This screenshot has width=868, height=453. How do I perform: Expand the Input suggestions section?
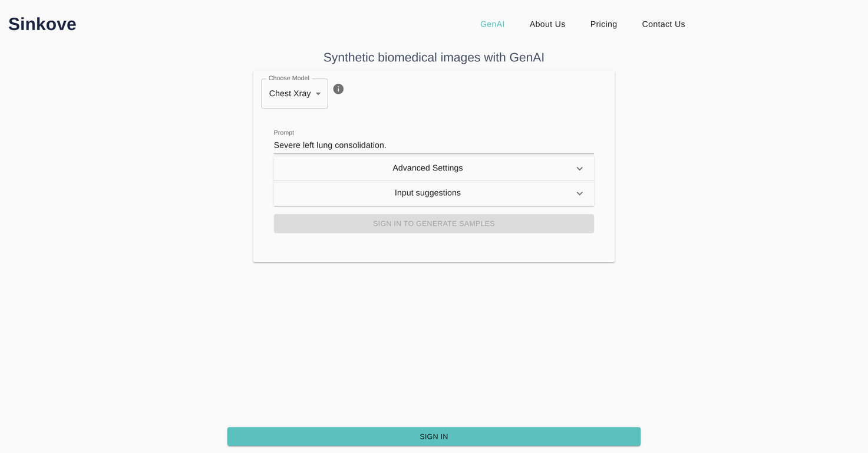pos(427,193)
